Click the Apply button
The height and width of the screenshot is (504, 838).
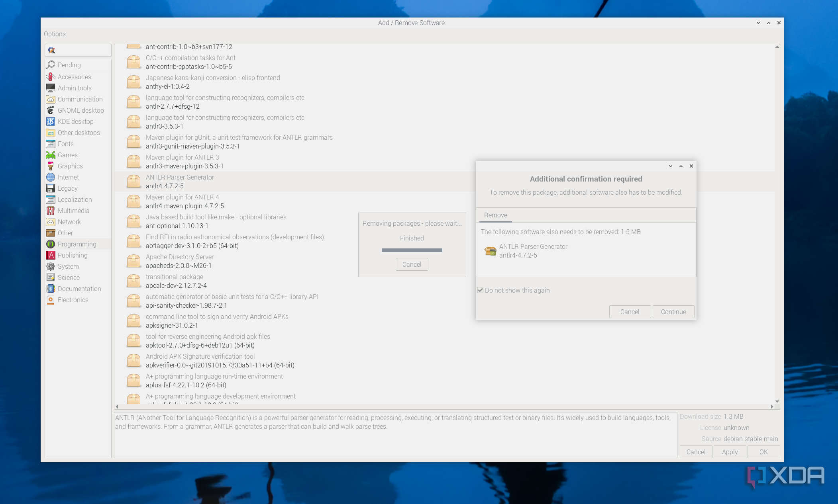730,452
